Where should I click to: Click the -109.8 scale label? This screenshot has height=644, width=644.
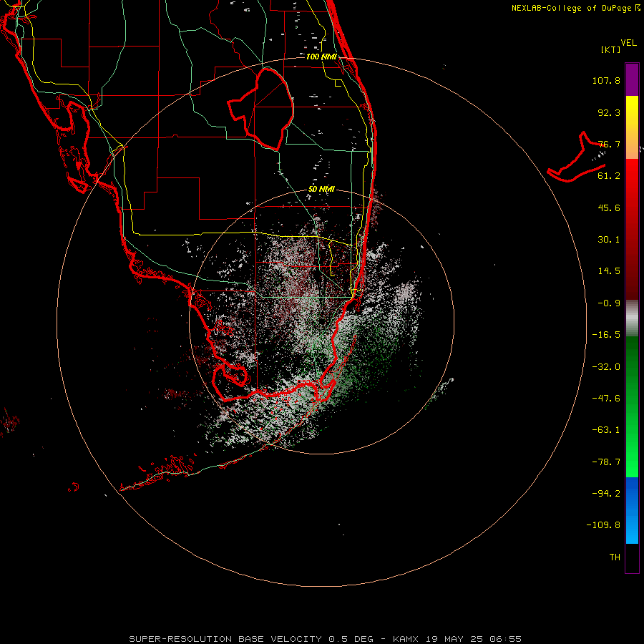coord(603,525)
